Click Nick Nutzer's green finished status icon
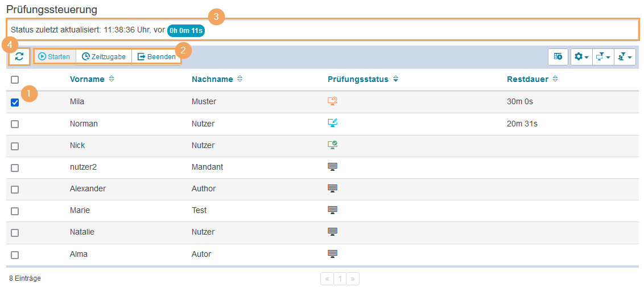Screen dimensions: 644x287 tap(332, 145)
